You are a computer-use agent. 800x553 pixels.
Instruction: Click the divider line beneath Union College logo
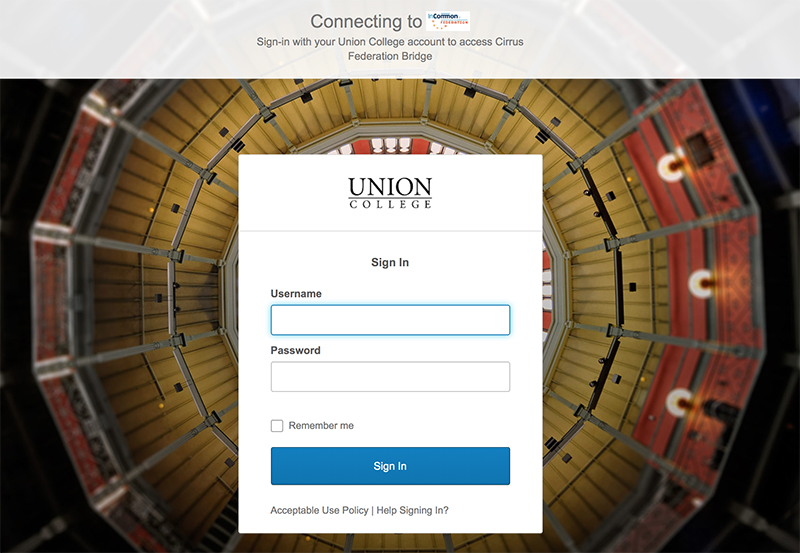click(390, 232)
